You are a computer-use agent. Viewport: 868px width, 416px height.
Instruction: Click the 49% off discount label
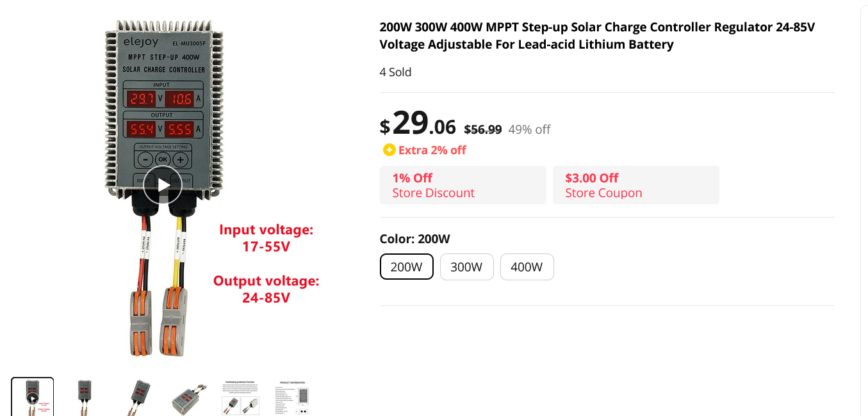(x=529, y=129)
